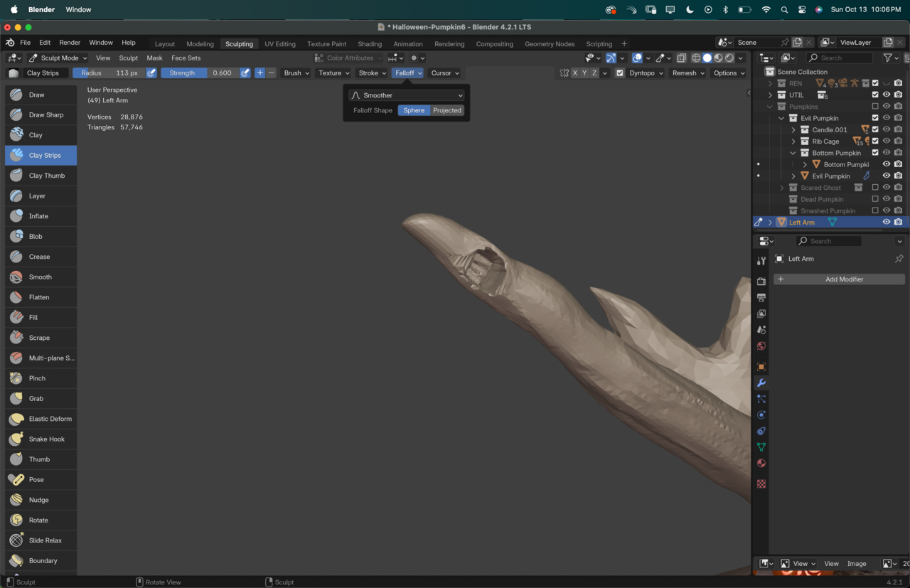Select the Clay Thumb brush
The width and height of the screenshot is (910, 588).
pos(41,176)
